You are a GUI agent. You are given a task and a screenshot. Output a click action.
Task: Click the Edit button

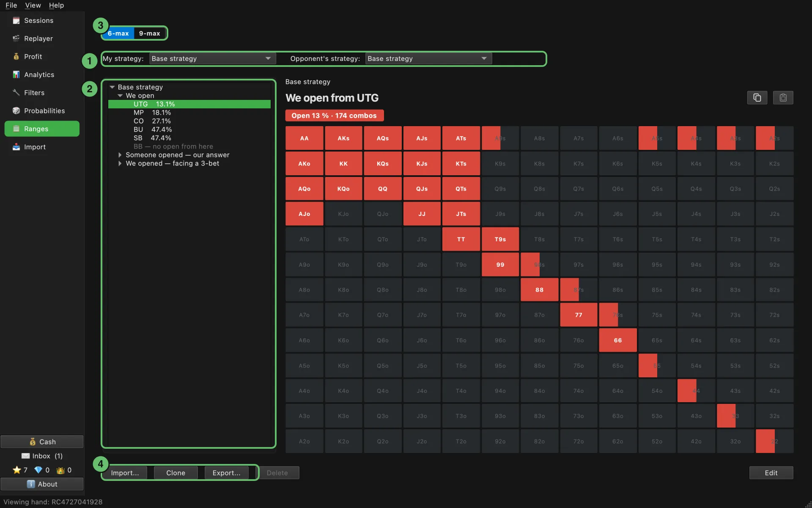point(771,473)
